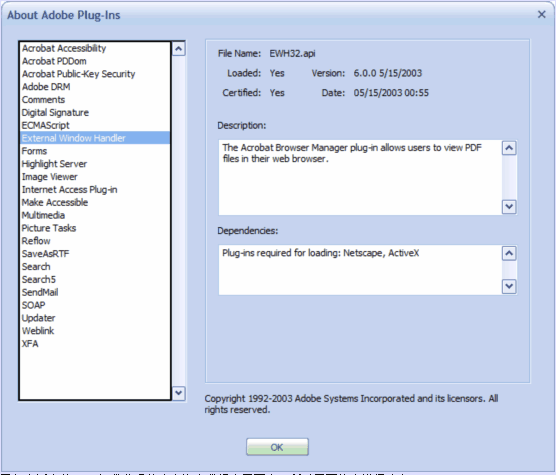This screenshot has height=475, width=556.
Task: Choose Acrobat Public-Key Security entry
Action: (x=95, y=74)
